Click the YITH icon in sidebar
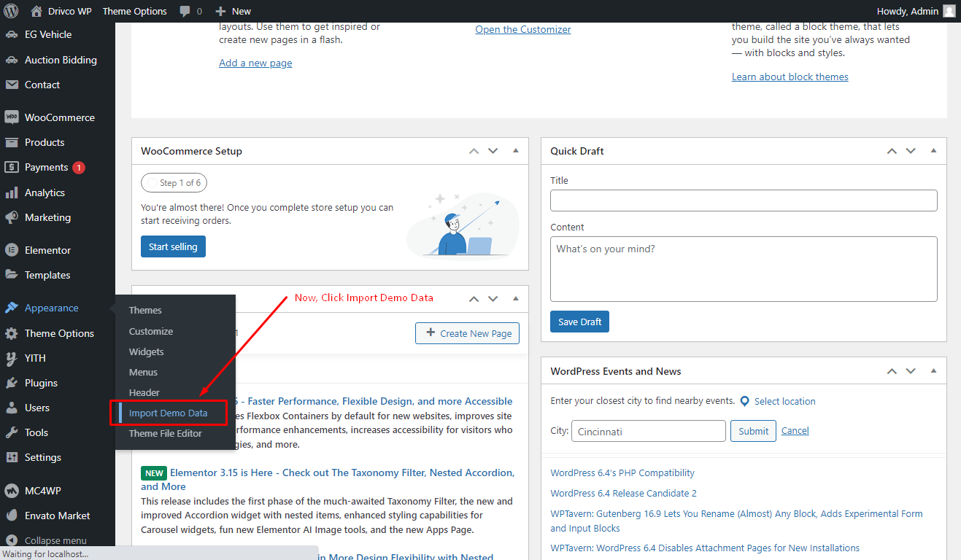 pyautogui.click(x=11, y=358)
